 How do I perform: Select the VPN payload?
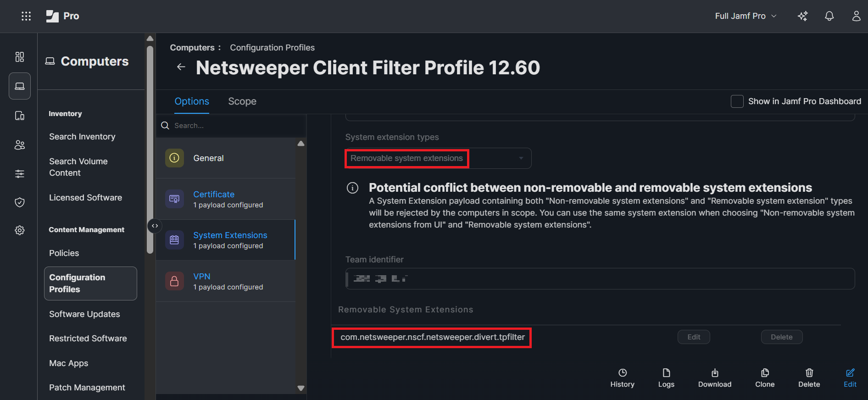coord(226,281)
